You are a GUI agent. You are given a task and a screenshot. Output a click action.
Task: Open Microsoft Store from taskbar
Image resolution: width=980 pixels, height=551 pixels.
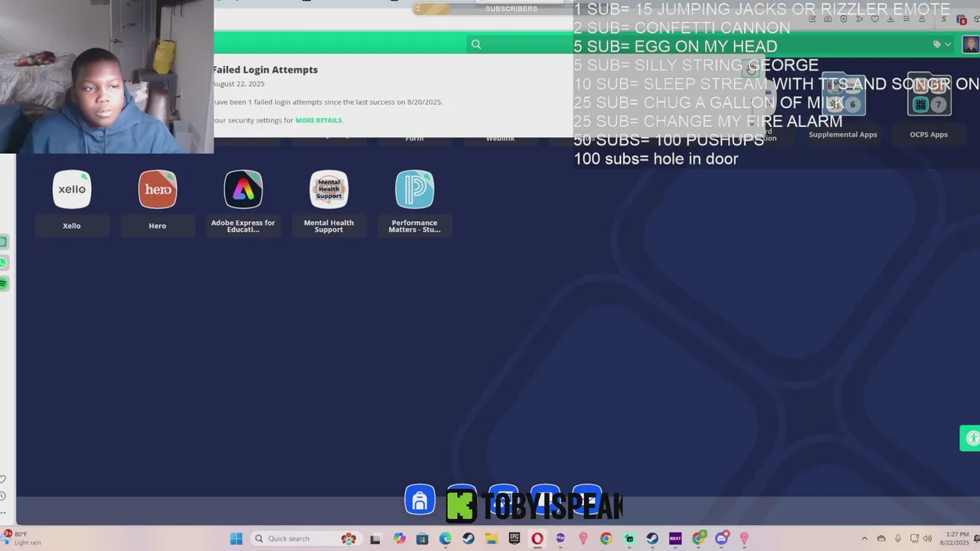(x=422, y=539)
